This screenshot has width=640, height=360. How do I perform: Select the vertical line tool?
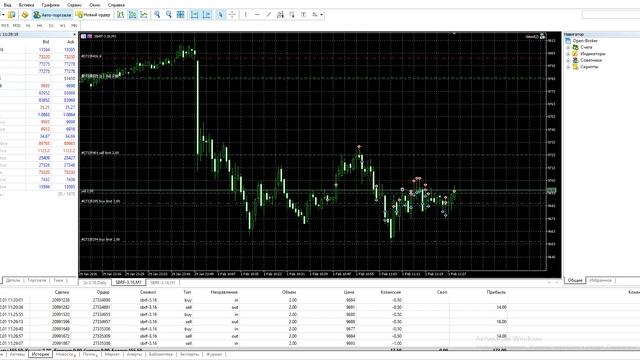click(x=245, y=15)
